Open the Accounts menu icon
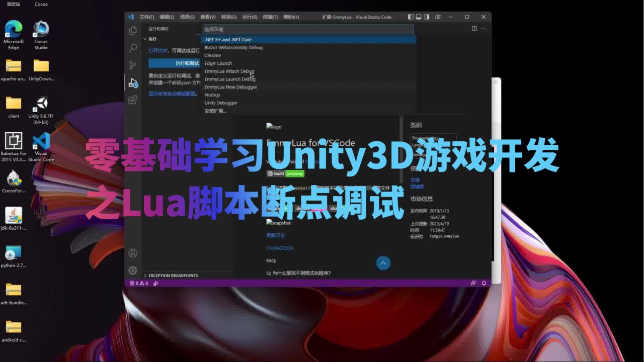644x362 pixels. pyautogui.click(x=133, y=253)
